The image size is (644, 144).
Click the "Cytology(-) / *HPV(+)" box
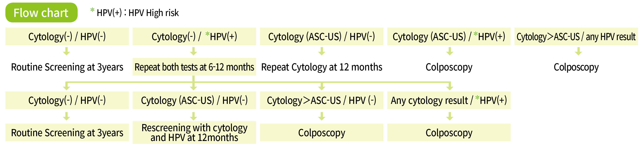coord(194,37)
